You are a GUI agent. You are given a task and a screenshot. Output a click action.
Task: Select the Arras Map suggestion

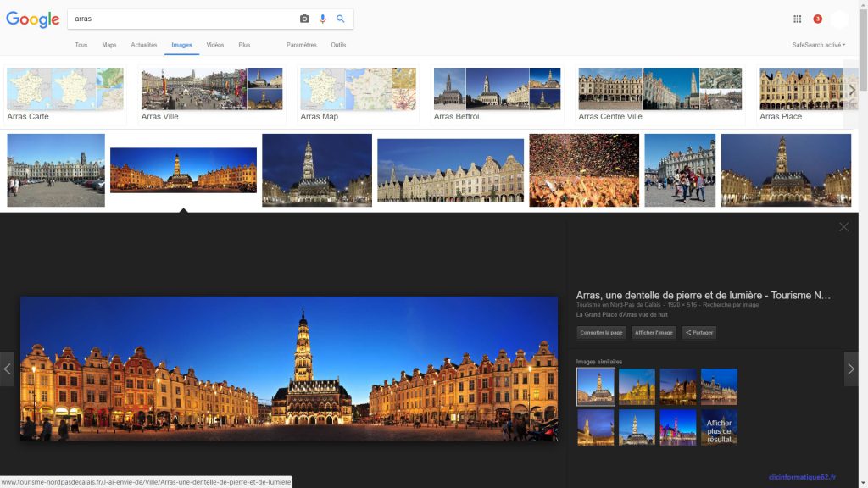359,94
